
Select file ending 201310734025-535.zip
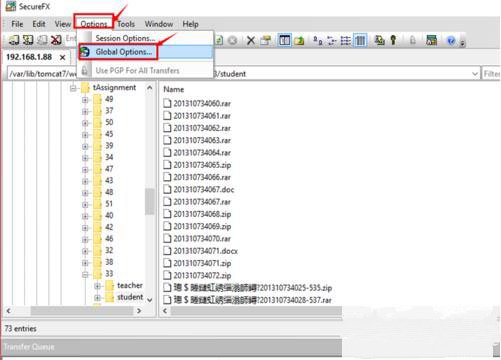[252, 288]
